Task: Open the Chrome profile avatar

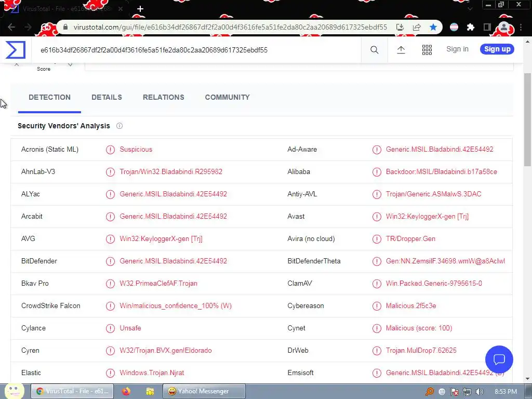Action: tap(504, 27)
